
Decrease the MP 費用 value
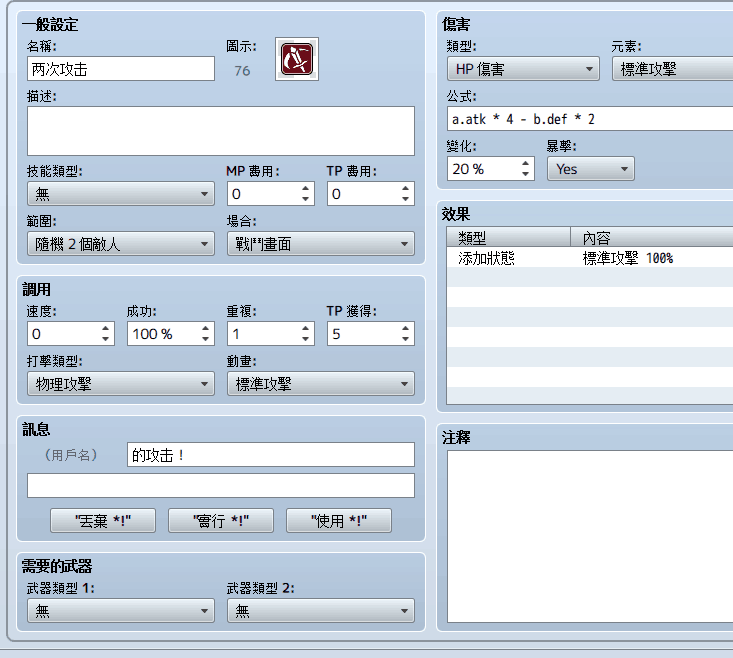305,199
